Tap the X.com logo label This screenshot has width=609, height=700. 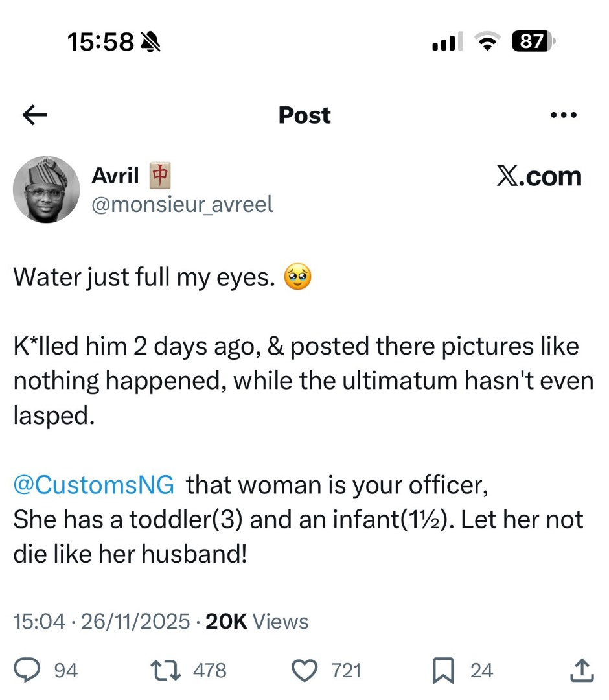tap(538, 176)
